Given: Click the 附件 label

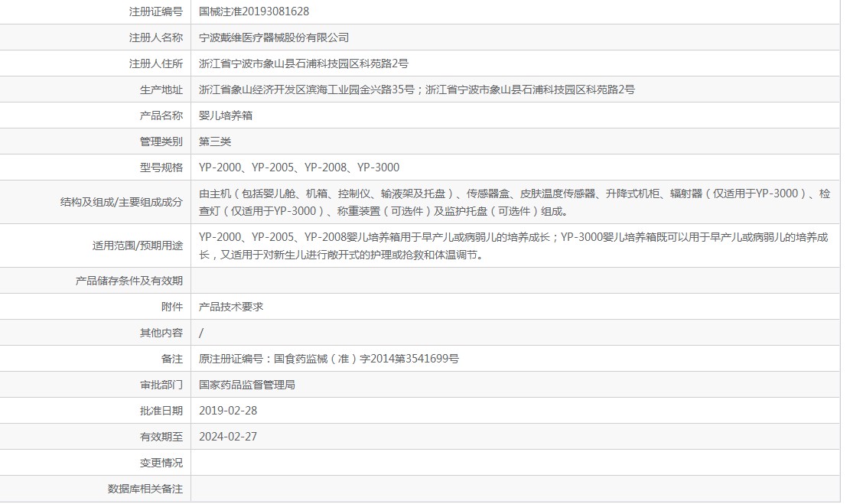Looking at the screenshot, I should 172,307.
